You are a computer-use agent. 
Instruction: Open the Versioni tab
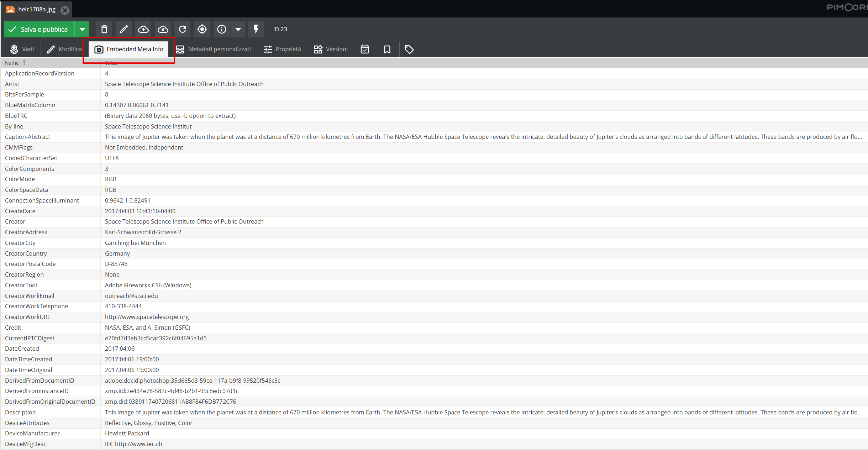click(331, 49)
